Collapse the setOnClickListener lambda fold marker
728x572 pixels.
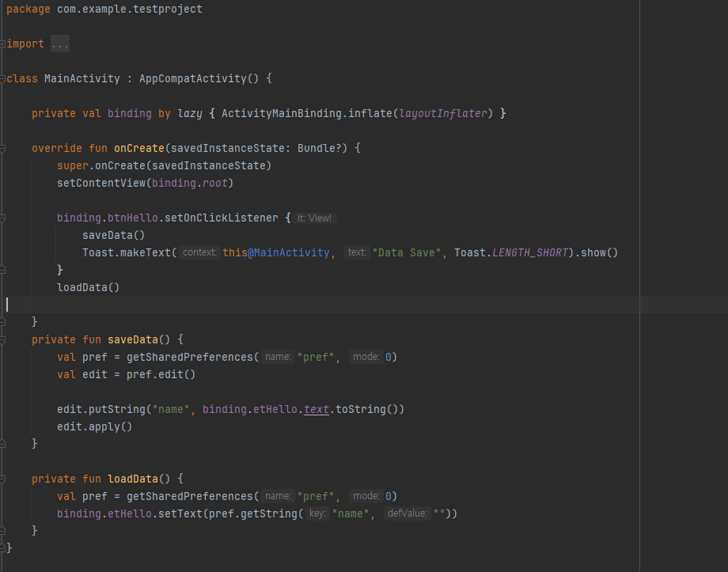coord(2,218)
